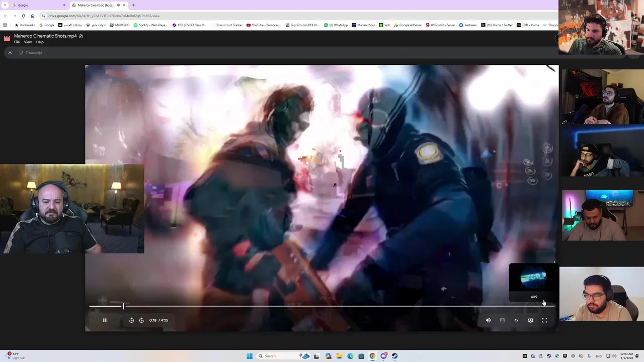Screen dimensions: 644x362
Task: Open the kick bookmark
Action: [x=384, y=25]
